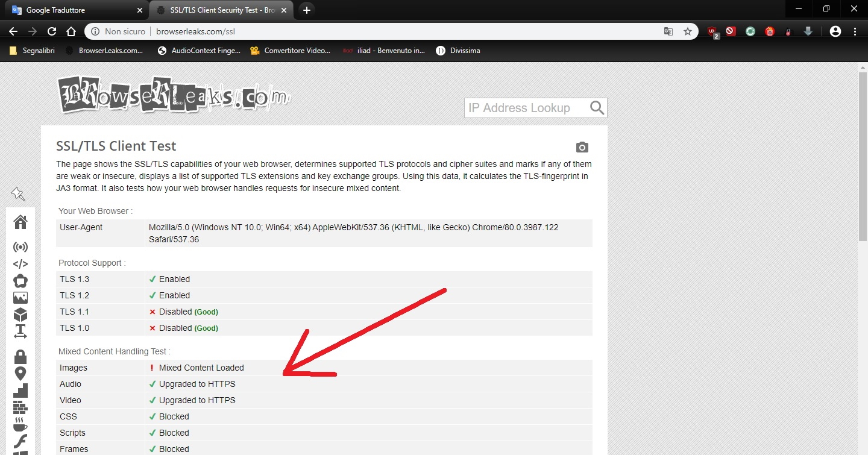
Task: Click Upgraded to HTTPS in Audio row
Action: (197, 384)
